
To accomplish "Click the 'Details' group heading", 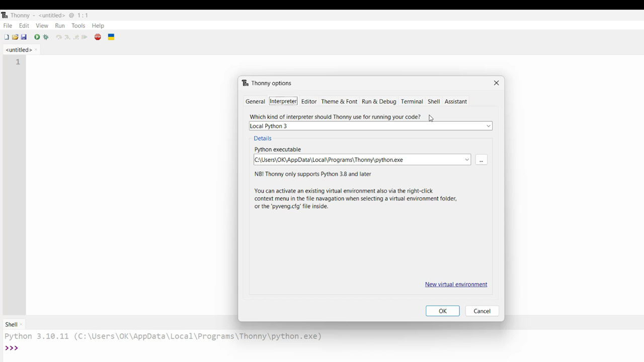I will pos(263,138).
